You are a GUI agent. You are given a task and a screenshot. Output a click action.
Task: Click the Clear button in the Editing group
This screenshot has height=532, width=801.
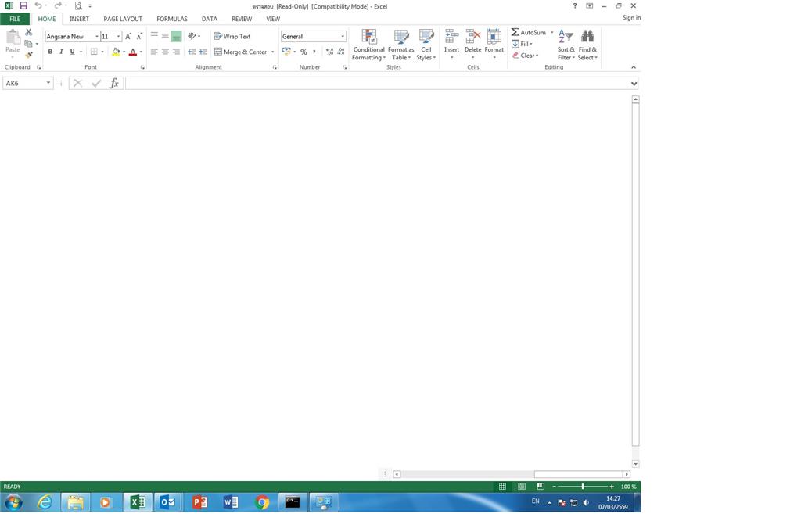pos(525,56)
